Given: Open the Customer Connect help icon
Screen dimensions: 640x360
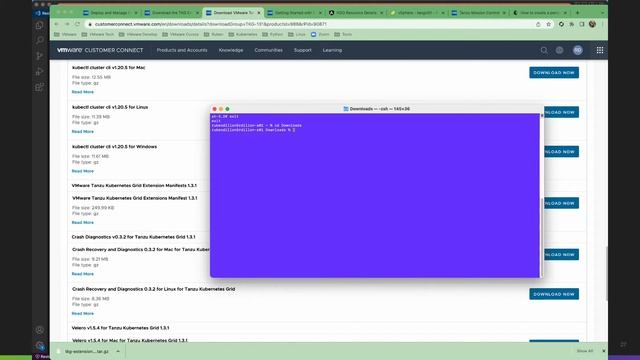Looking at the screenshot, I should [x=559, y=50].
